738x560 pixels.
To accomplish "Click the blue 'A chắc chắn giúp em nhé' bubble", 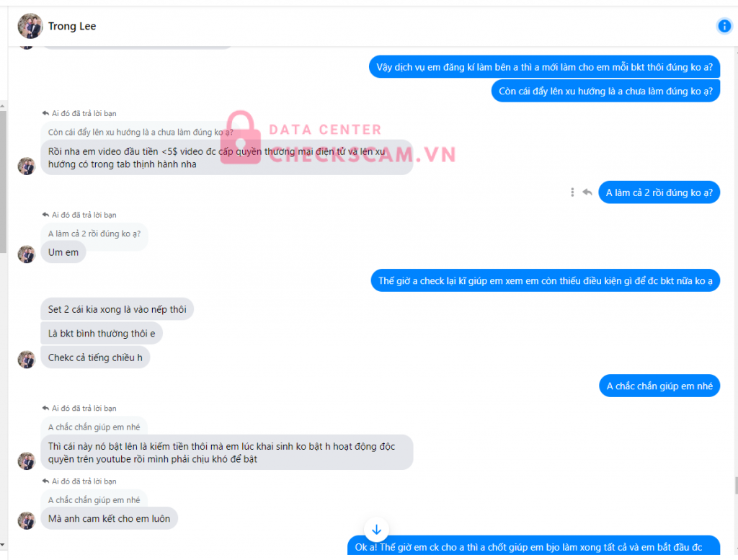I will [659, 386].
